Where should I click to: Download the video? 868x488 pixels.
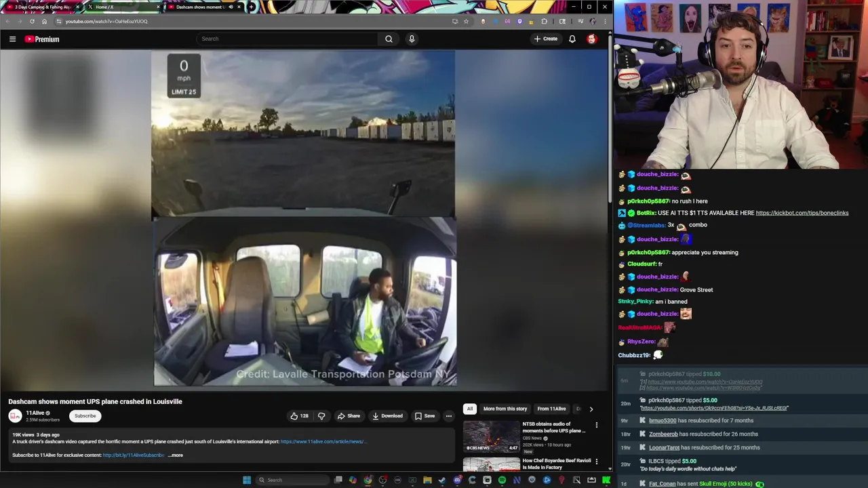[x=387, y=416]
